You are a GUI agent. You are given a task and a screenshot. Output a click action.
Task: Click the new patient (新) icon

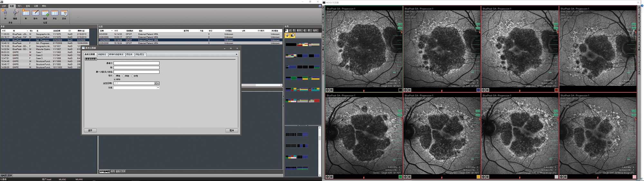click(5, 13)
